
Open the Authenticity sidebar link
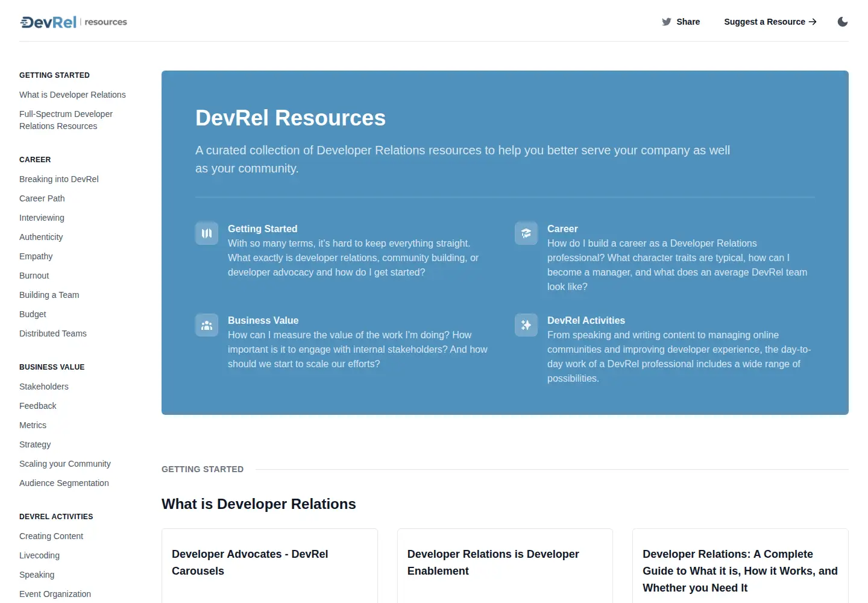(41, 237)
